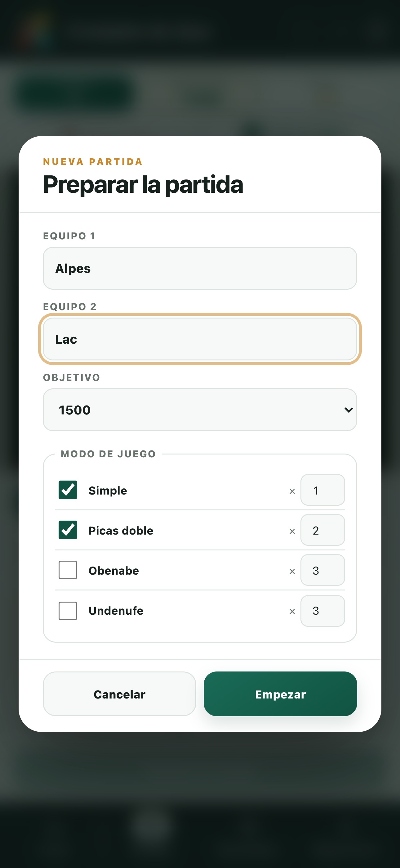Open the Objetivo dropdown showing 1500
Viewport: 400px width, 868px height.
[200, 410]
